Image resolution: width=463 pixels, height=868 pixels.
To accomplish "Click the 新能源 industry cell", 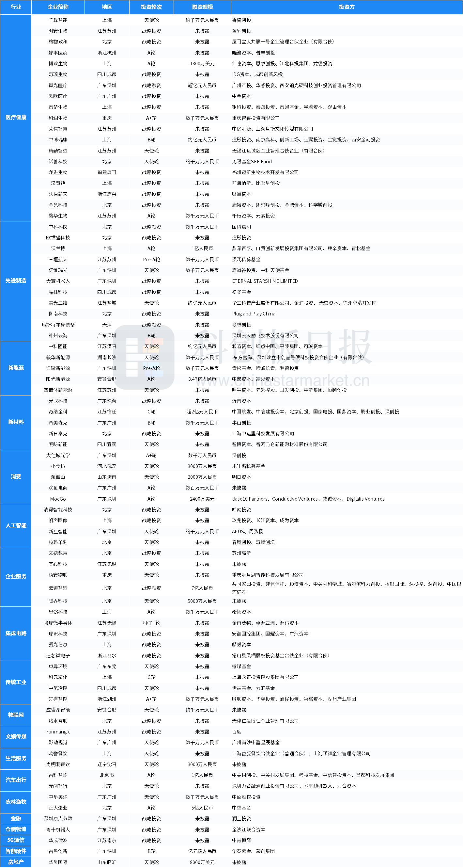I will [x=16, y=368].
